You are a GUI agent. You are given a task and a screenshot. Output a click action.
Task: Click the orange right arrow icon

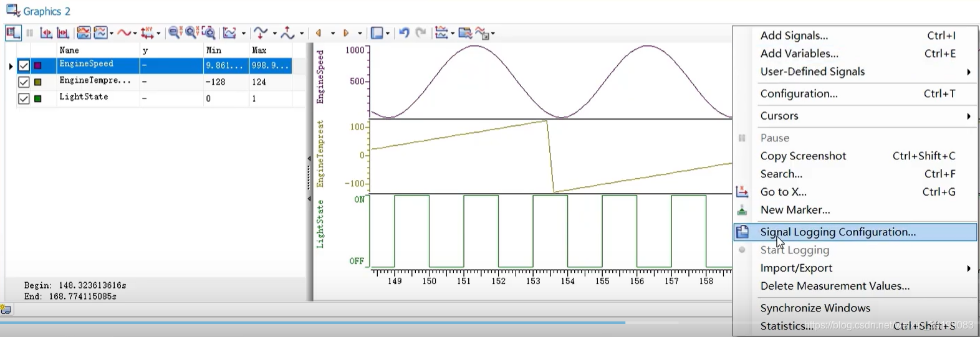[346, 33]
